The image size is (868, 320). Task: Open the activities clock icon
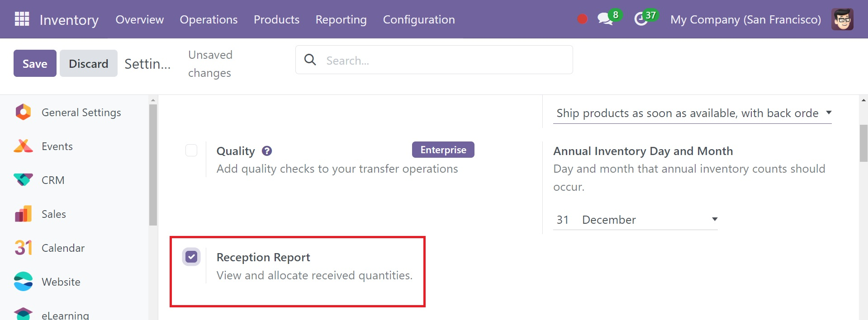[x=640, y=19]
